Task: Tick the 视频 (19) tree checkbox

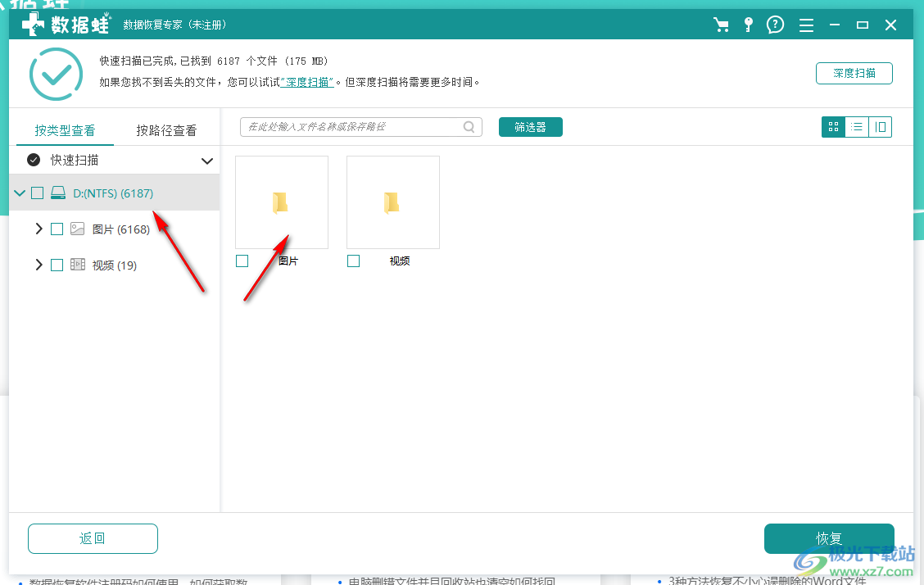Action: pos(57,265)
